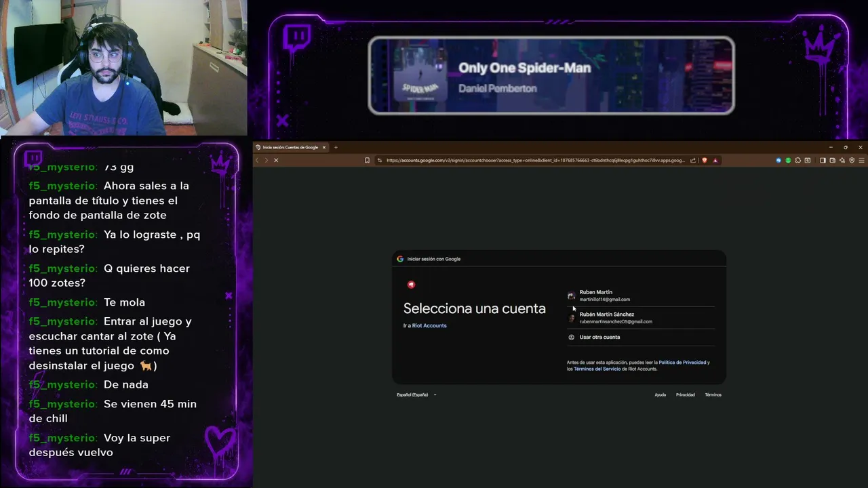Close the 'Inicia sesión: Cuentas de Google' tab
The height and width of the screenshot is (488, 868).
coord(324,147)
